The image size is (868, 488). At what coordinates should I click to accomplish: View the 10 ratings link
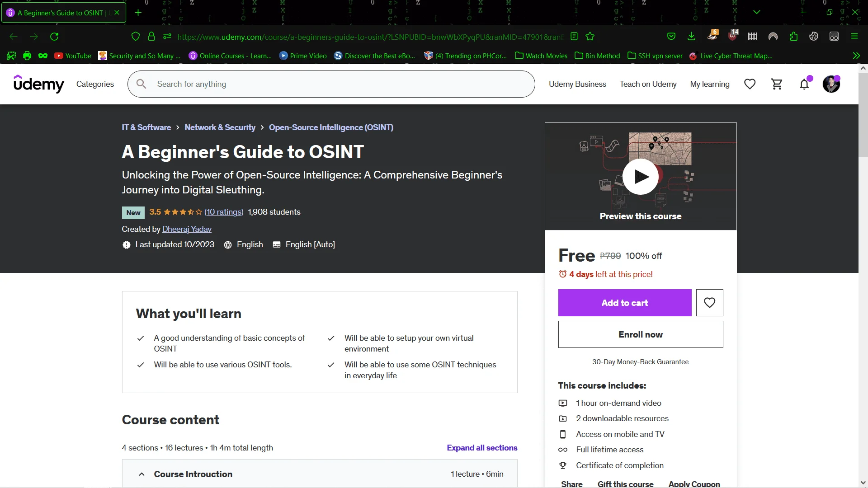point(224,212)
